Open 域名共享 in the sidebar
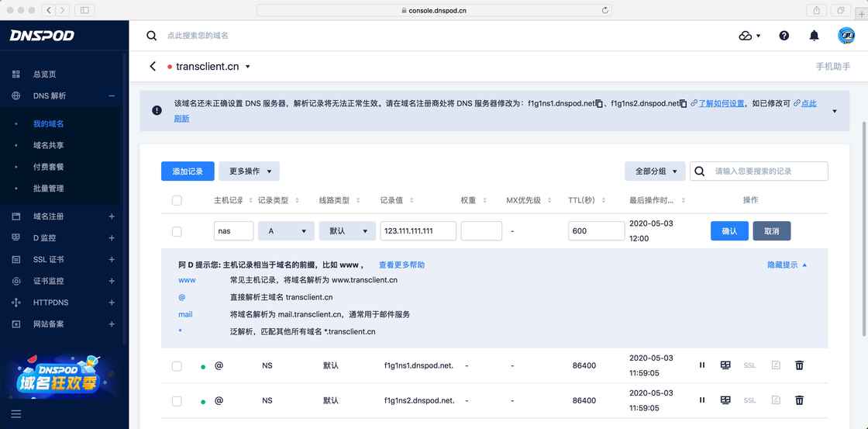This screenshot has height=429, width=868. pyautogui.click(x=48, y=145)
